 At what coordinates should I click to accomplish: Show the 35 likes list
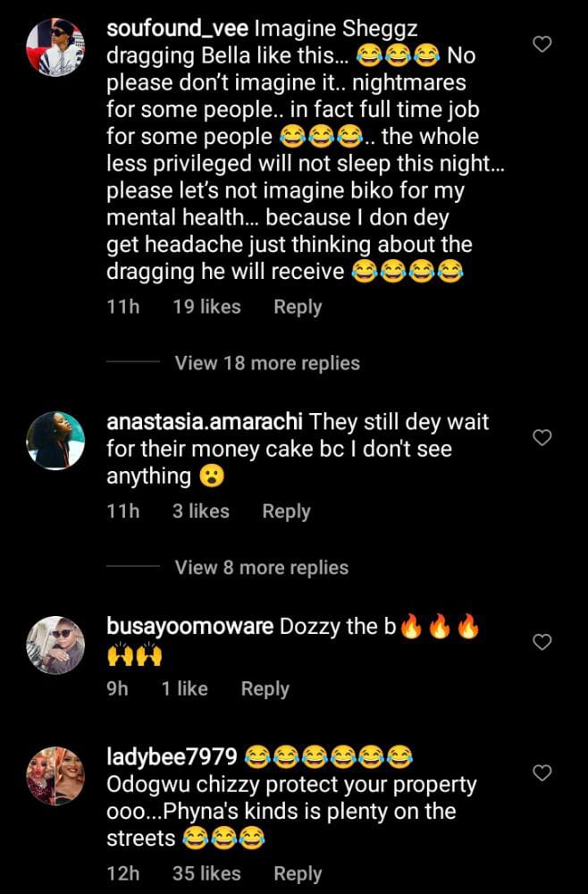206,873
